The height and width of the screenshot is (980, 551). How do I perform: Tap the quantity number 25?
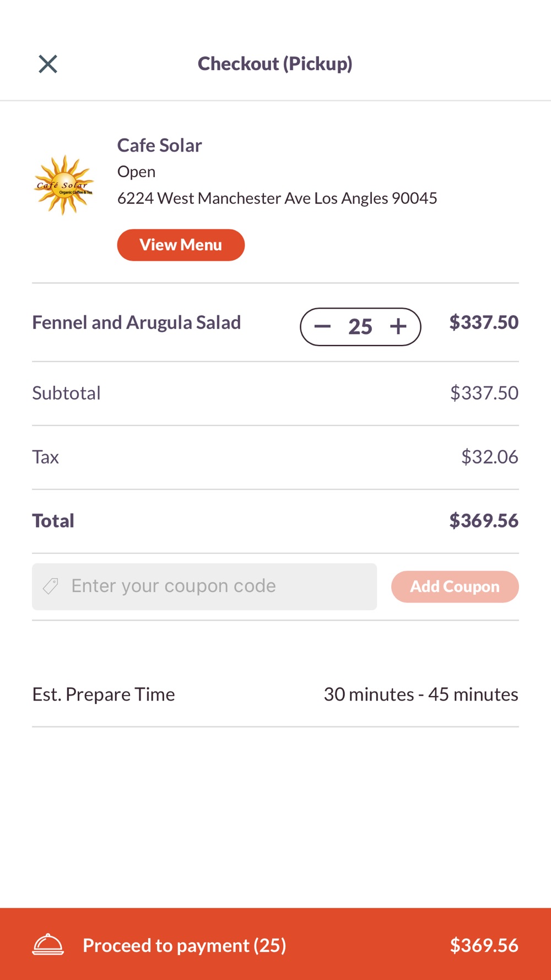(x=360, y=327)
